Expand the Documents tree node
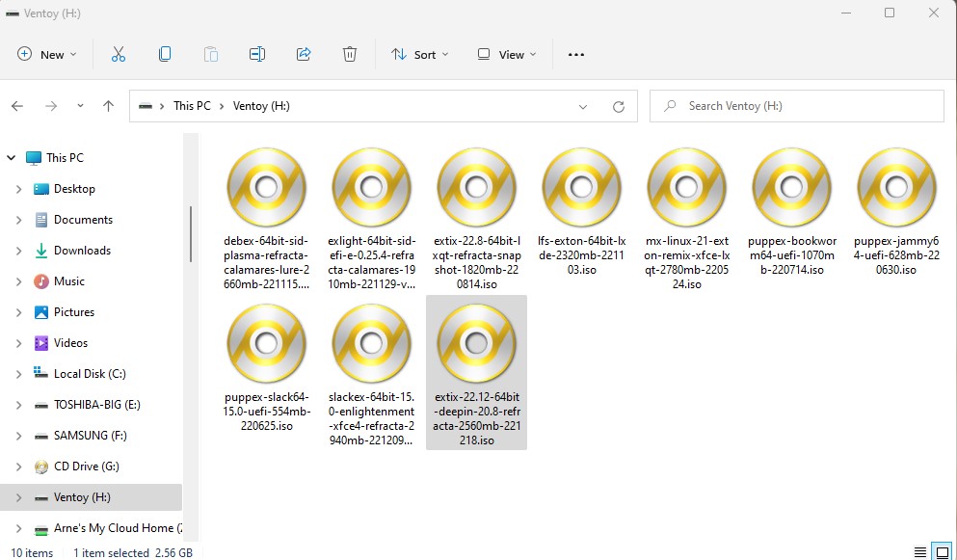This screenshot has height=560, width=957. click(x=19, y=220)
